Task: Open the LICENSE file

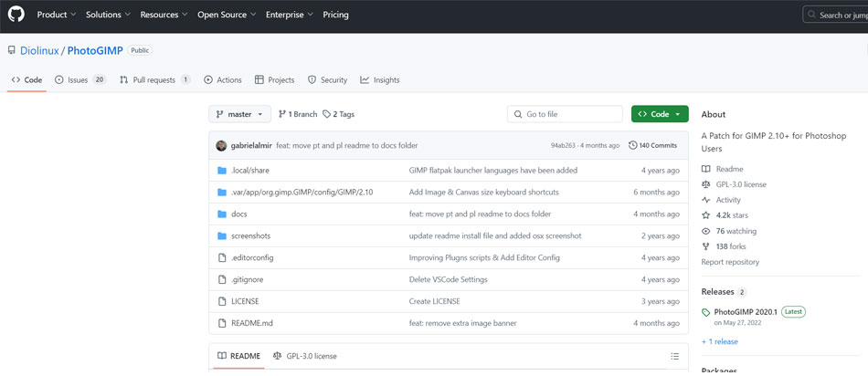Action: (x=245, y=301)
